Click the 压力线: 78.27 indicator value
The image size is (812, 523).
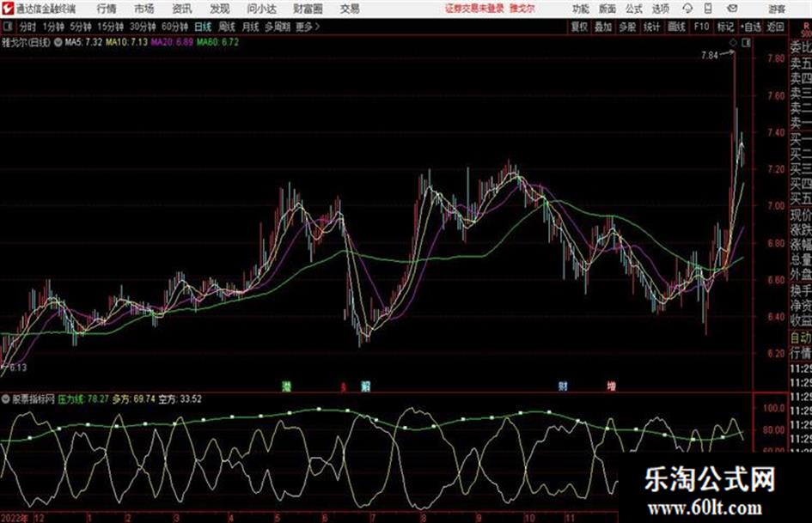coord(82,399)
